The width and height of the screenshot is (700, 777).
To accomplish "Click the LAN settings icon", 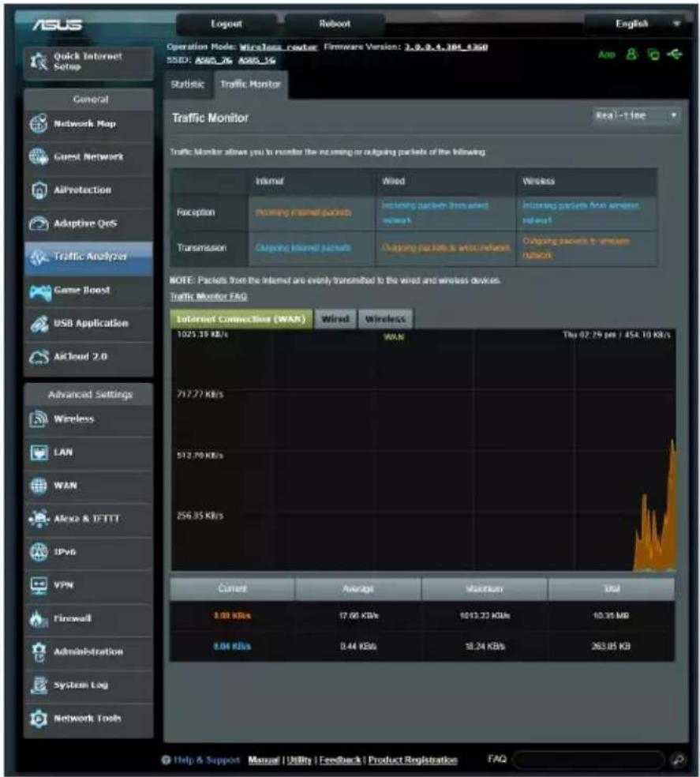I will coord(39,452).
